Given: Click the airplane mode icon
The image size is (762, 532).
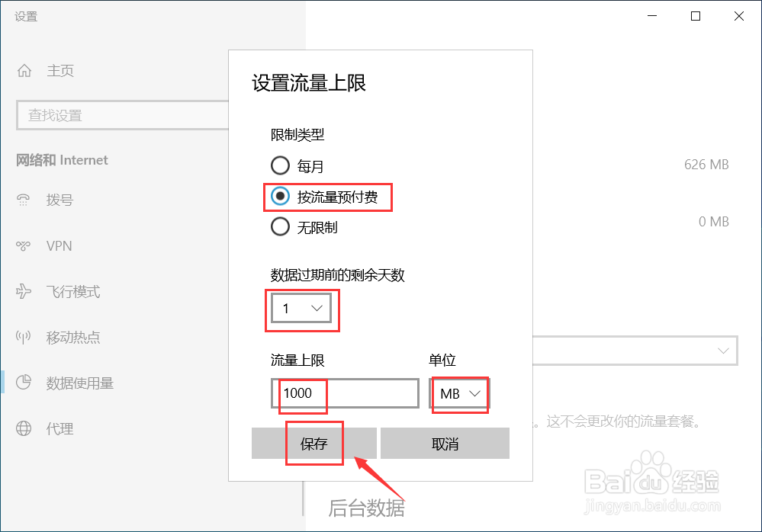Looking at the screenshot, I should click(x=24, y=291).
